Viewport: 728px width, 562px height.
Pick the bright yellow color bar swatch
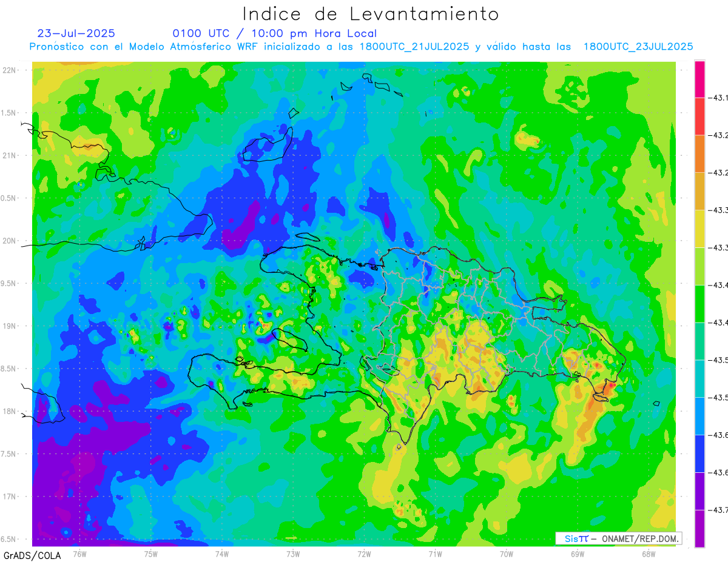[x=699, y=229]
